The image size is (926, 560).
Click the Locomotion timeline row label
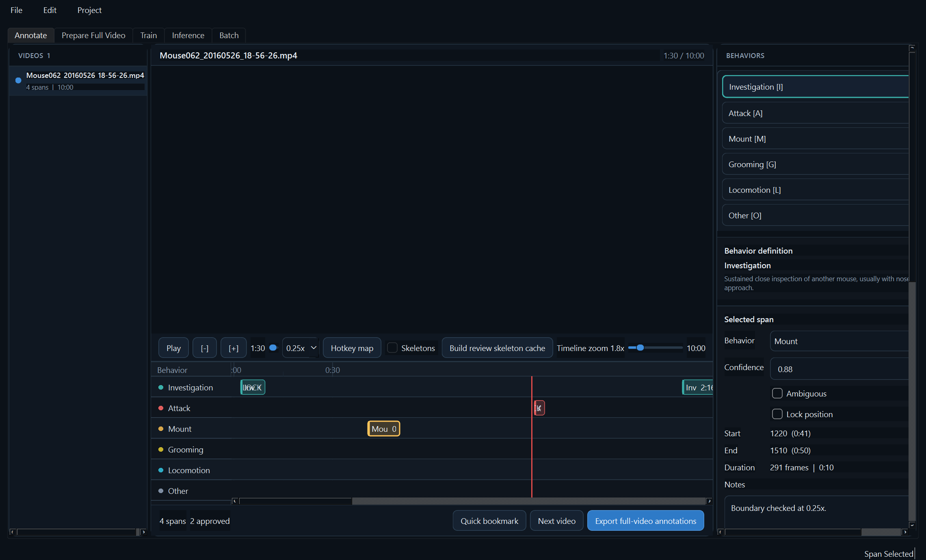point(189,470)
